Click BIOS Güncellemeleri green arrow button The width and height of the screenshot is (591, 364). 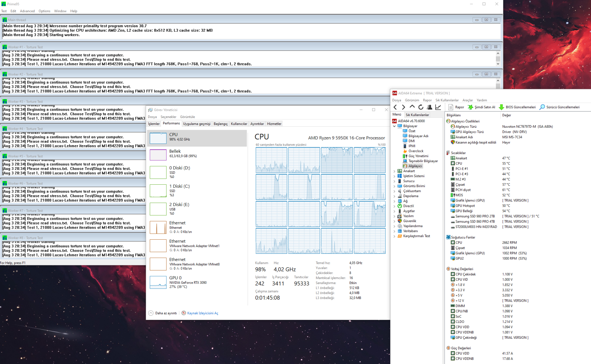coord(517,107)
